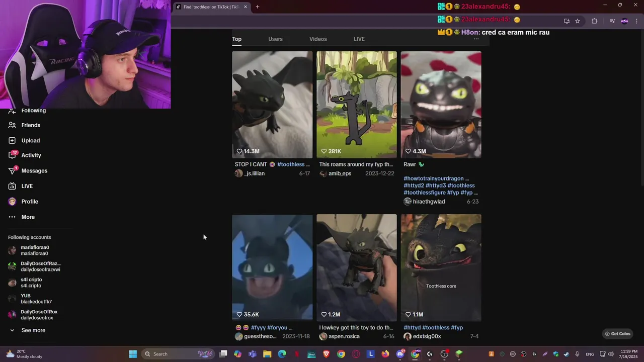The width and height of the screenshot is (644, 362).
Task: Switch to the Users results tab
Action: [275, 39]
